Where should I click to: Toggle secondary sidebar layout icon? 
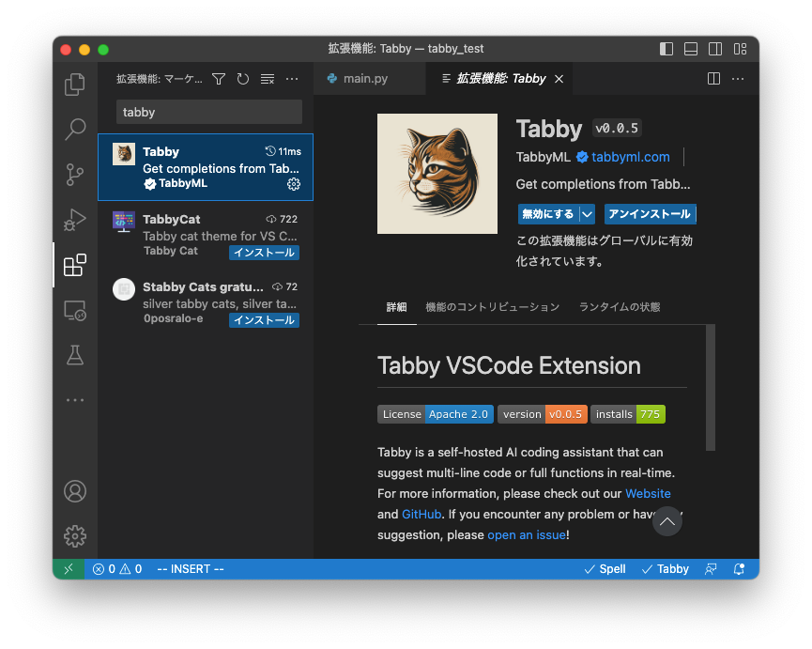[x=715, y=49]
